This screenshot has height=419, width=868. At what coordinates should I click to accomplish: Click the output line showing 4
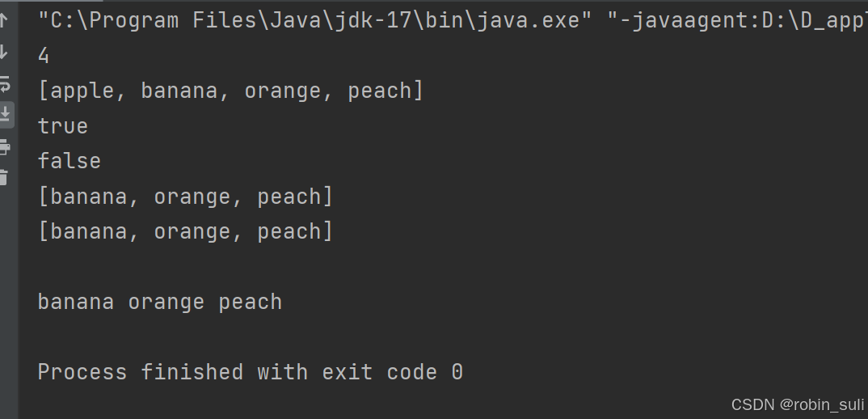[x=44, y=56]
